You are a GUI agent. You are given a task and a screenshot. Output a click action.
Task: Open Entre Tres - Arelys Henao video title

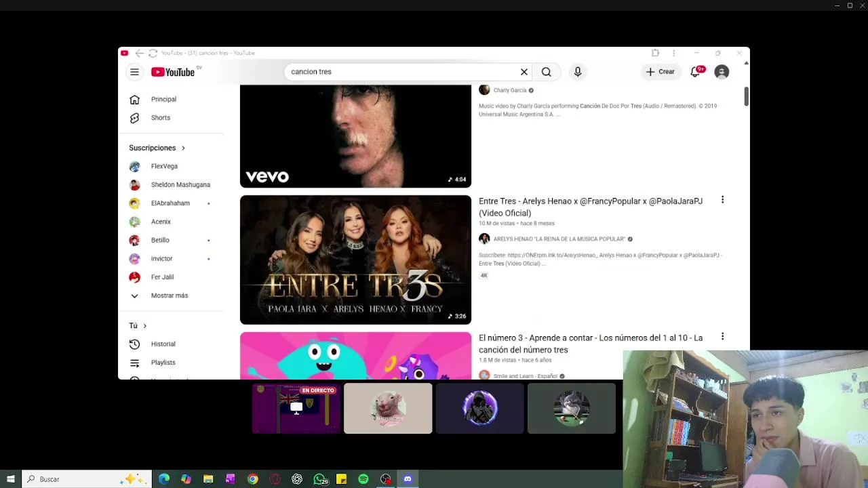click(x=591, y=207)
